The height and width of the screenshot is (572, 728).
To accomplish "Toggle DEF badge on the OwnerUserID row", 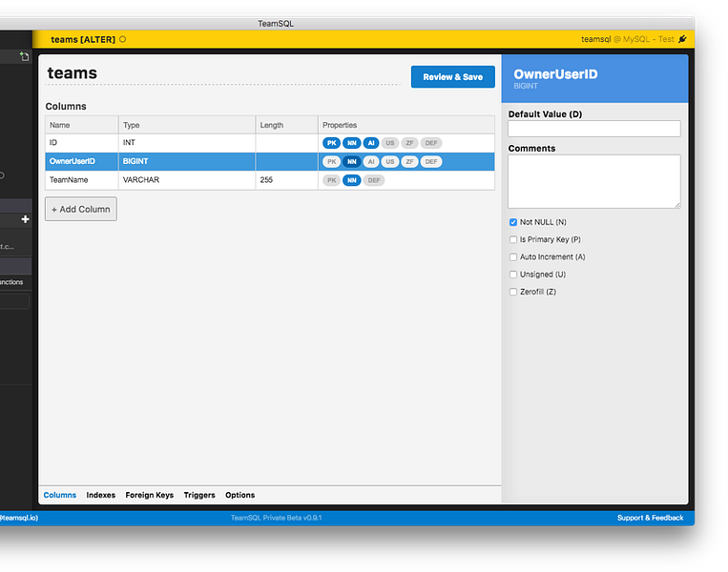I will (431, 161).
